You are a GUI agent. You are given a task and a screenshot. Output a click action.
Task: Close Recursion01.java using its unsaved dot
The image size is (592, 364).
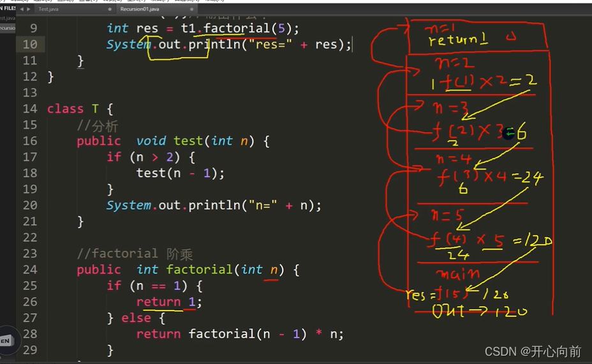(x=192, y=9)
